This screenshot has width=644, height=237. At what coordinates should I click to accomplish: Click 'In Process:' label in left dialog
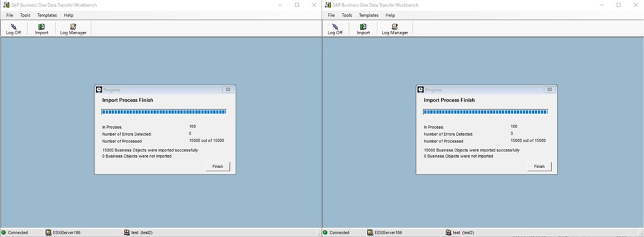tap(112, 128)
